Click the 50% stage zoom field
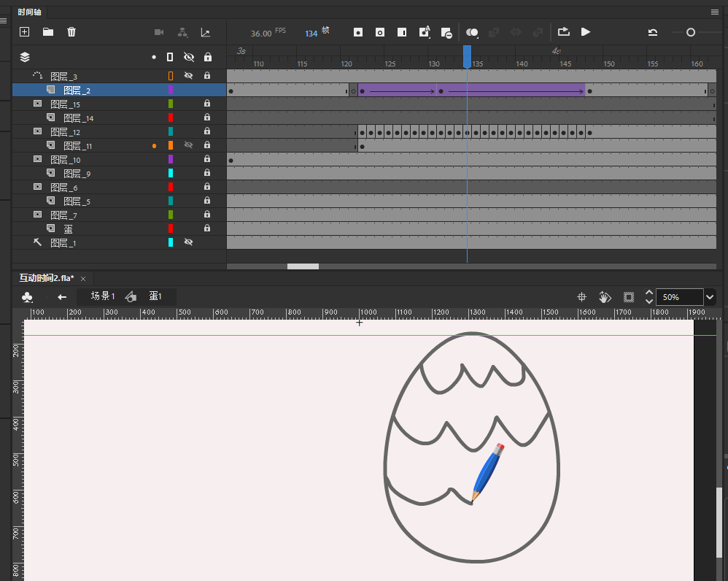The width and height of the screenshot is (728, 581). (679, 297)
